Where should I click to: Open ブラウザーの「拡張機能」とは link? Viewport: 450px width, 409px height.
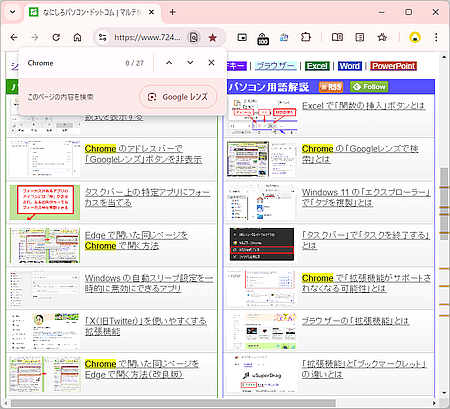[x=355, y=321]
